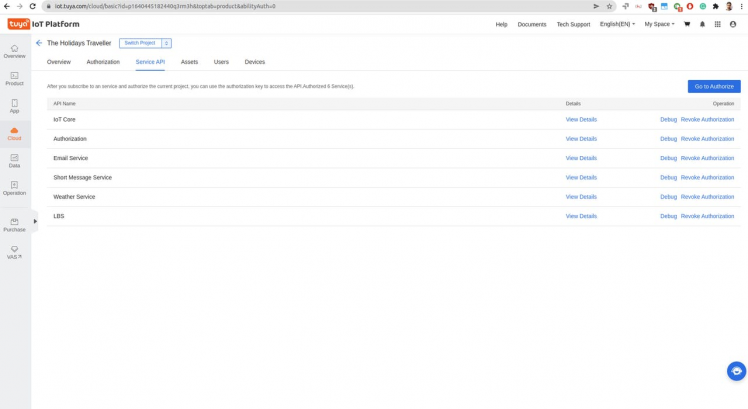This screenshot has height=409, width=748.
Task: Open the Purchase sidebar section
Action: 14,225
